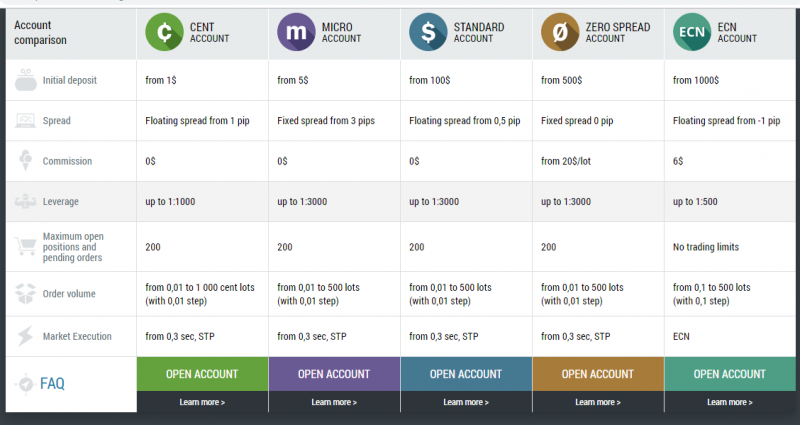Open a Cent account with green button
The width and height of the screenshot is (800, 425).
click(x=202, y=374)
